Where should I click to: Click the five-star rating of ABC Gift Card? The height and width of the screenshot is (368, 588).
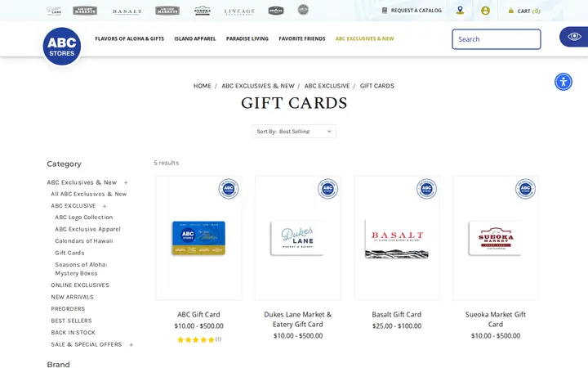195,340
